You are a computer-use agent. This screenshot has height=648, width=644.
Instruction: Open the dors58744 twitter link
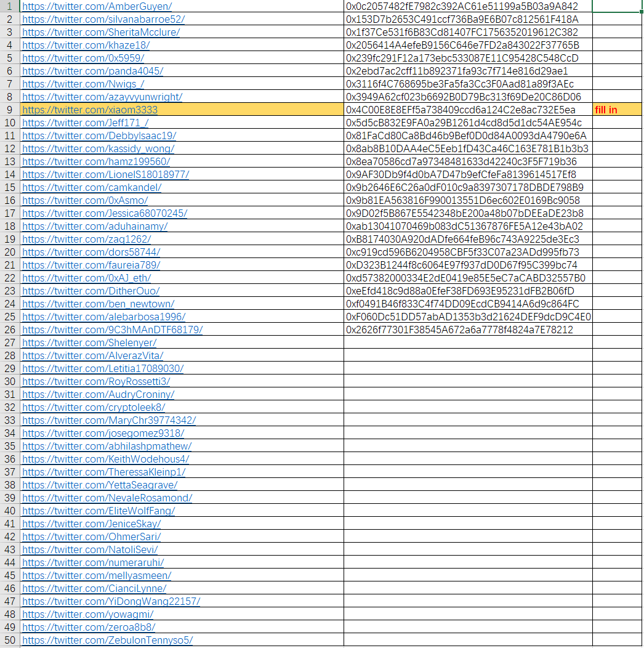pos(91,252)
